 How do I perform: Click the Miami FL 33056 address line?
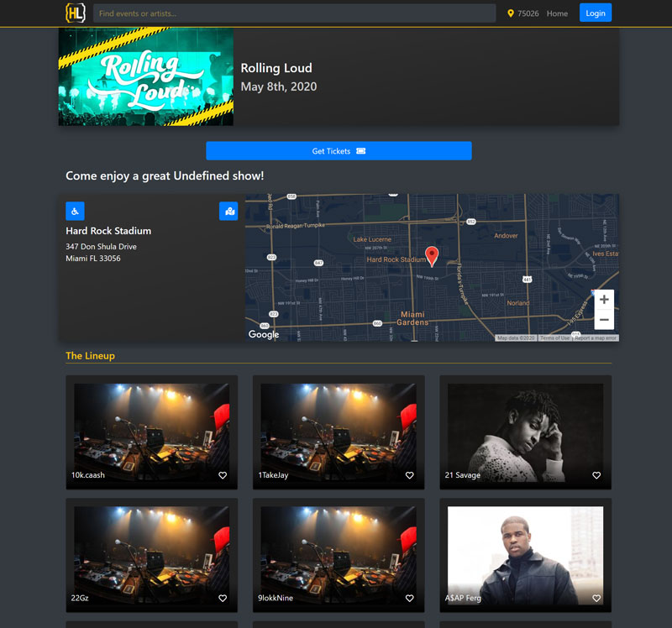(93, 259)
